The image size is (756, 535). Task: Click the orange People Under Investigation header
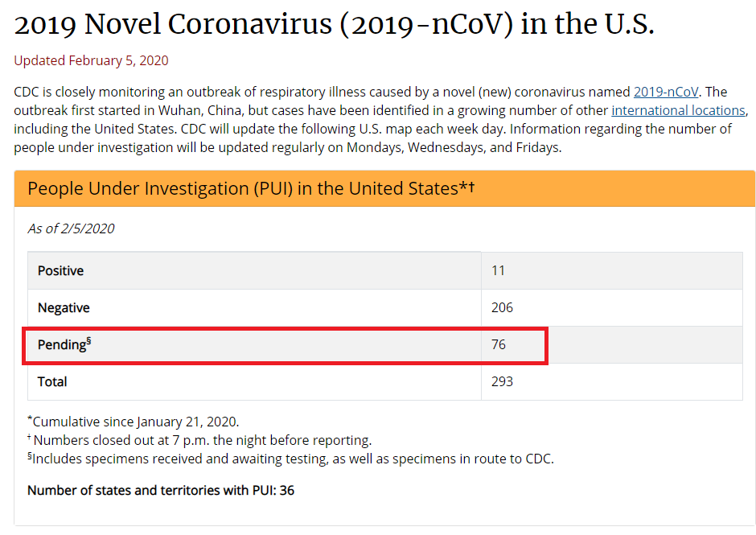384,188
